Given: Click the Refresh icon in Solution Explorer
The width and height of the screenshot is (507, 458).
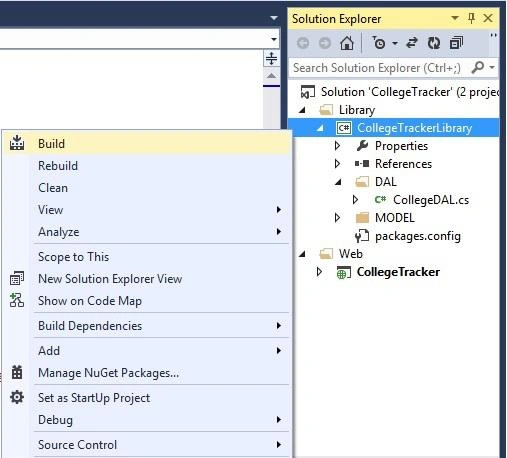Looking at the screenshot, I should tap(434, 43).
